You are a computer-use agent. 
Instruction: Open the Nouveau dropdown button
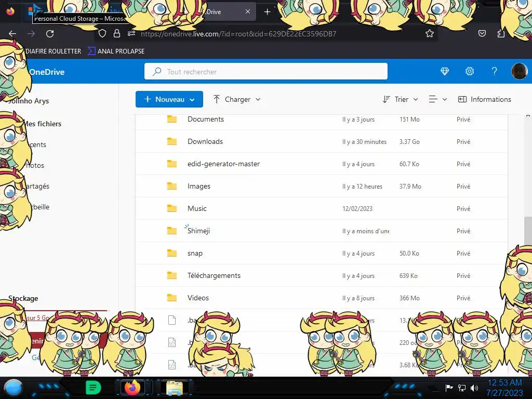click(169, 99)
